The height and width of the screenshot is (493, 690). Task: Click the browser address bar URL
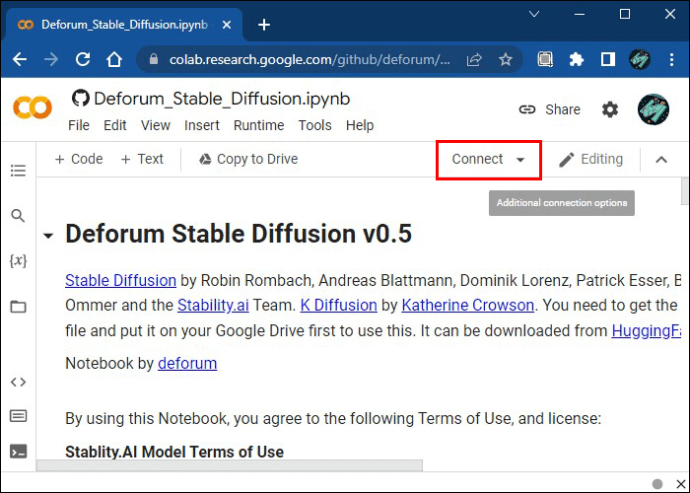click(309, 59)
